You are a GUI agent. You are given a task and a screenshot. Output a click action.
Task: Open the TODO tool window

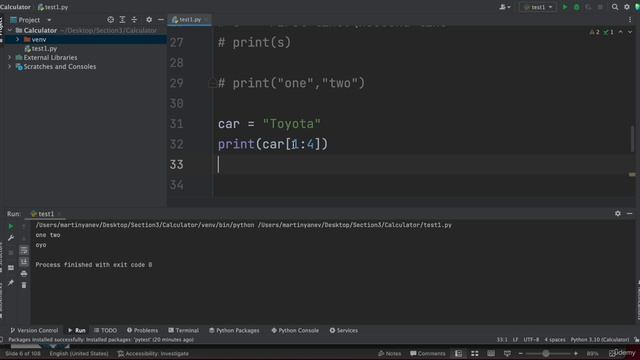[105, 330]
